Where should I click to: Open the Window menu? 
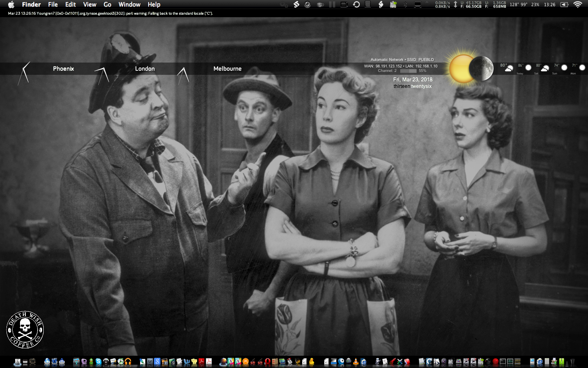(x=129, y=4)
